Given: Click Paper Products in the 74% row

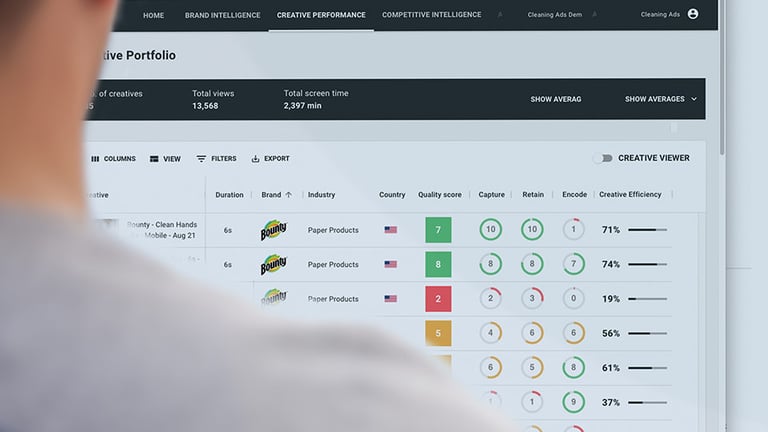Looking at the screenshot, I should [333, 264].
